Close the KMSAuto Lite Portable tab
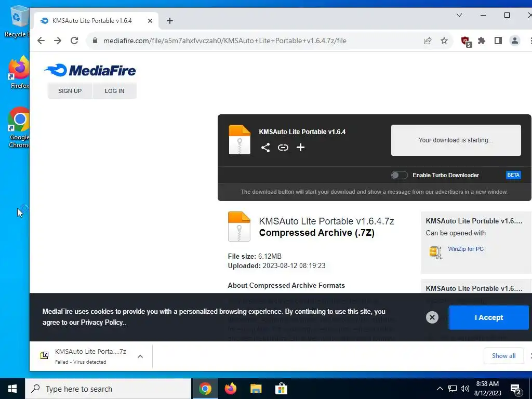532x399 pixels. coord(150,21)
